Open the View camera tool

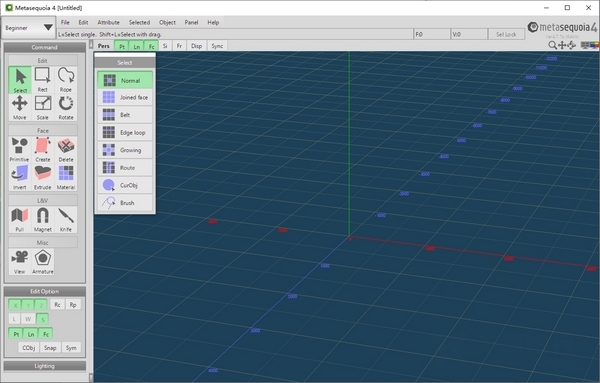[20, 262]
